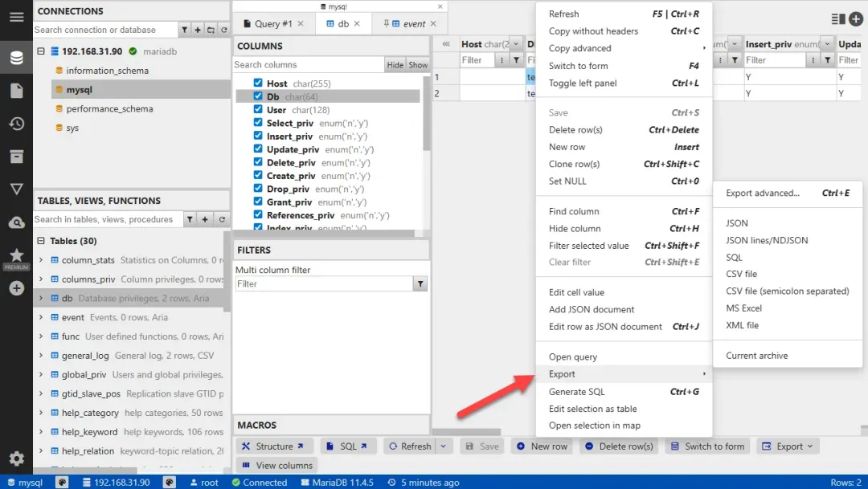The height and width of the screenshot is (489, 868).
Task: Click the Multi column filter input field
Action: pyautogui.click(x=323, y=283)
